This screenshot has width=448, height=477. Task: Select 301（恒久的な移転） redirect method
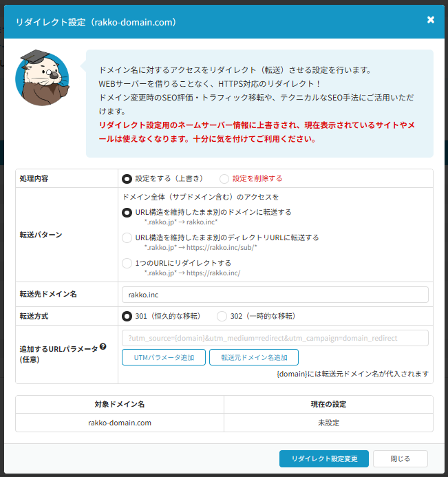click(127, 316)
